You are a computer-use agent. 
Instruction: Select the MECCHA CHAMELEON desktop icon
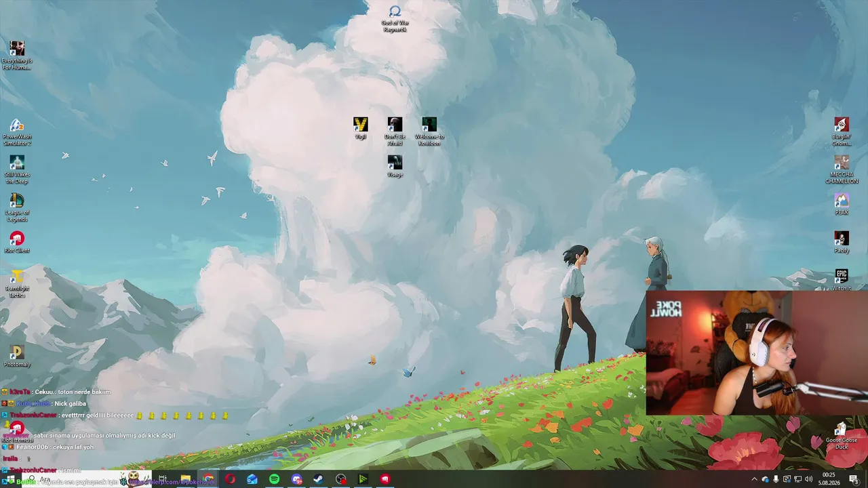pyautogui.click(x=842, y=170)
